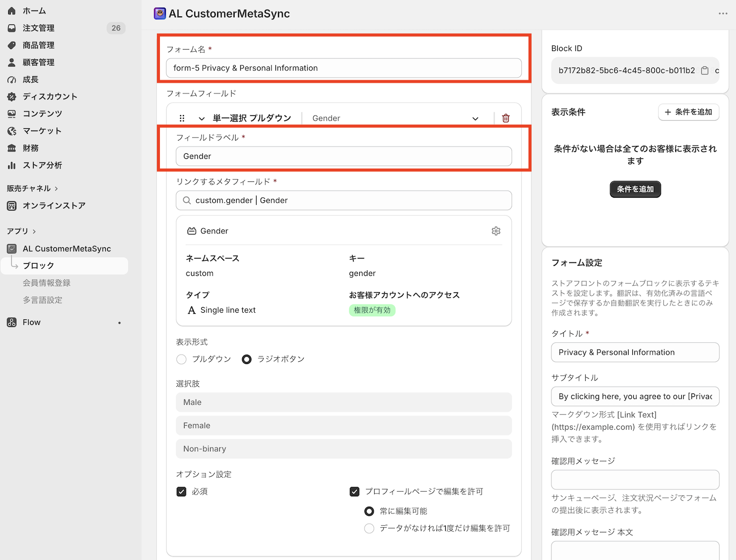Viewport: 736px width, 560px height.
Task: Click the dark 条件を追加 button
Action: point(635,189)
